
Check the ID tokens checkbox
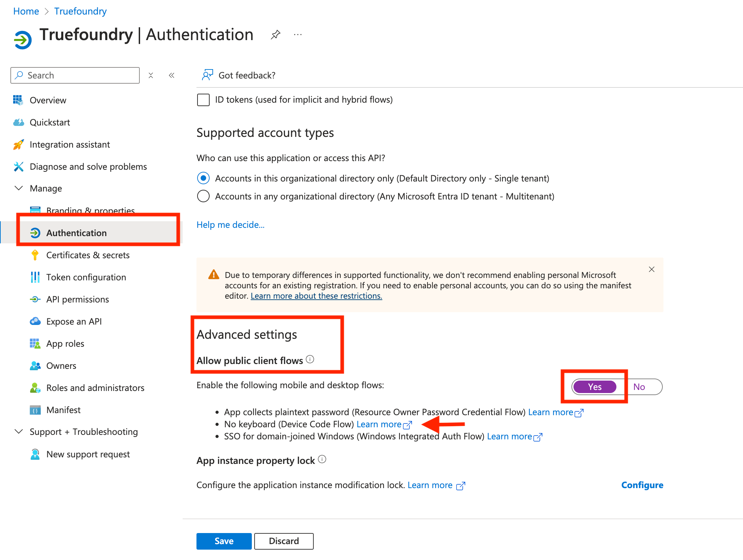click(x=203, y=100)
